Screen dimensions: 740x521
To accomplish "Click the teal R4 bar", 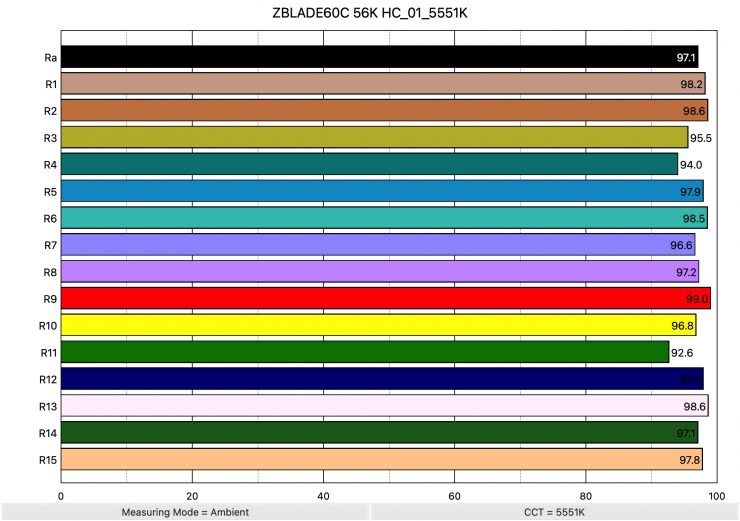I will 369,164.
